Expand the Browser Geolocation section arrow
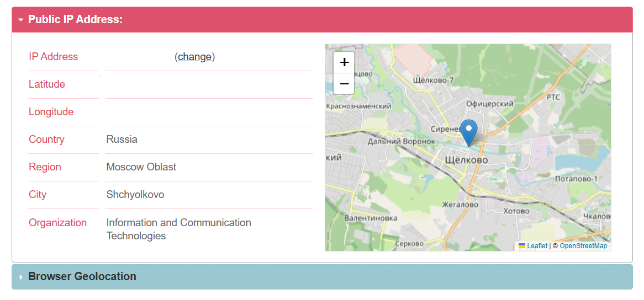 20,277
